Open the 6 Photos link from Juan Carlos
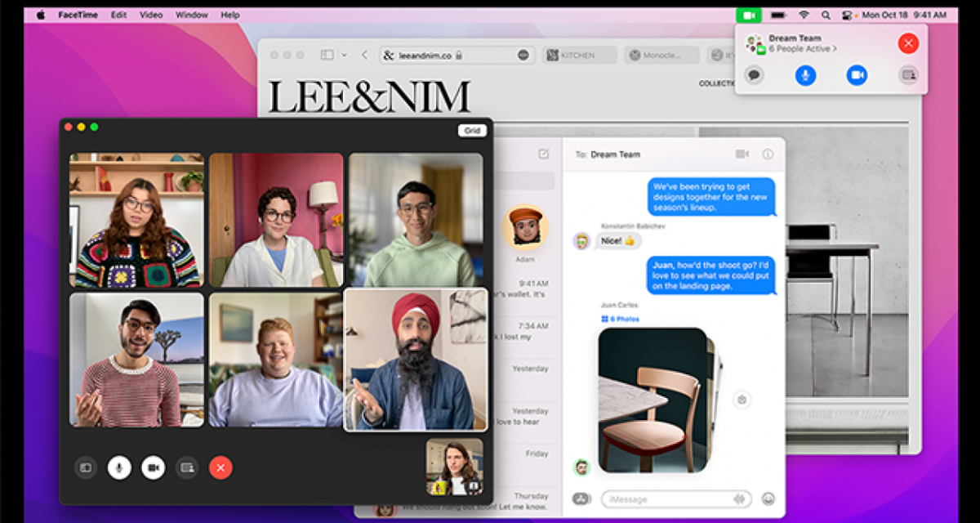The height and width of the screenshot is (523, 980). click(621, 319)
